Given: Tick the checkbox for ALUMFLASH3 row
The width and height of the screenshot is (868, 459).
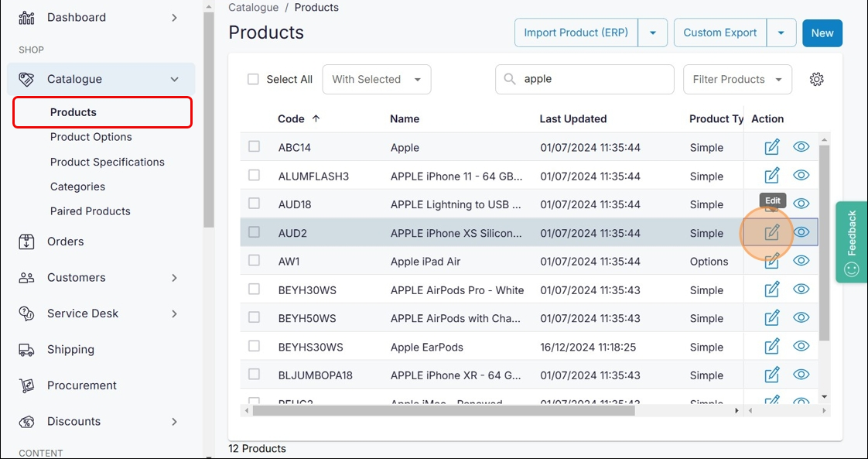Looking at the screenshot, I should tap(254, 176).
